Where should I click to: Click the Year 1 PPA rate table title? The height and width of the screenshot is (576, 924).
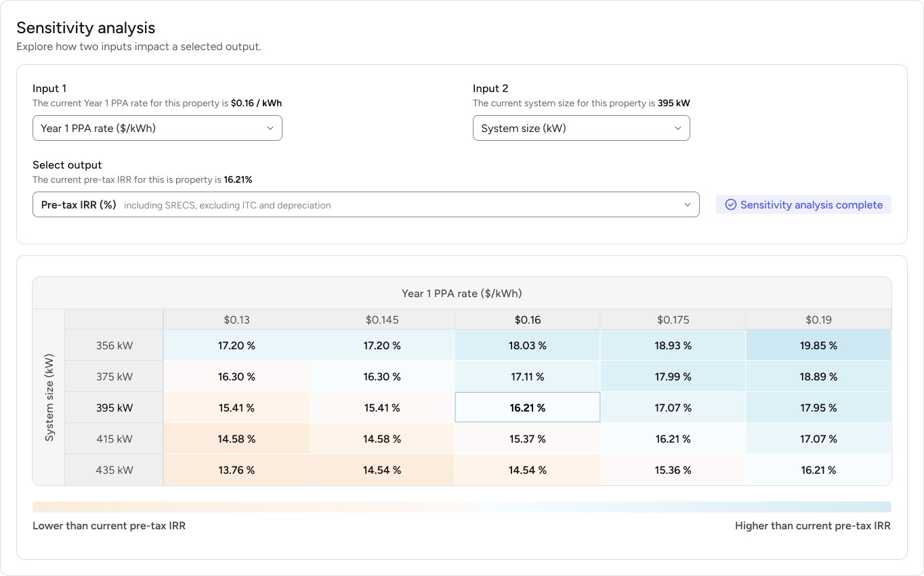[462, 293]
